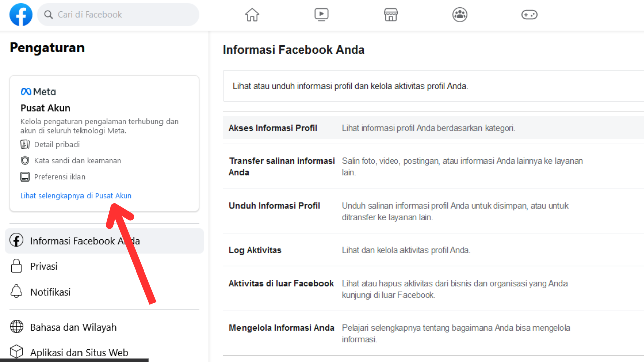644x362 pixels.
Task: Click the Detail pribadi icon
Action: click(25, 145)
